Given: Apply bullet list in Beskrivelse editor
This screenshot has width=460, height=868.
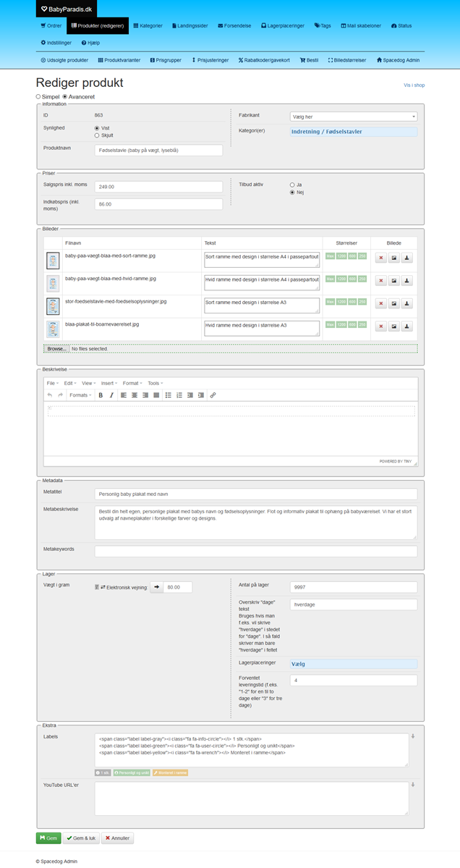Looking at the screenshot, I should pyautogui.click(x=168, y=395).
